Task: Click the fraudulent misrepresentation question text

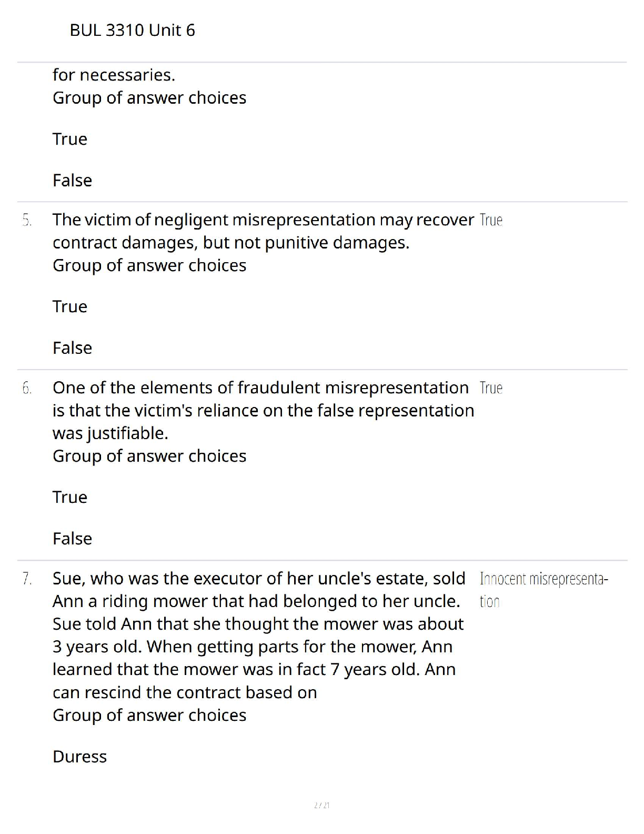Action: coord(263,410)
